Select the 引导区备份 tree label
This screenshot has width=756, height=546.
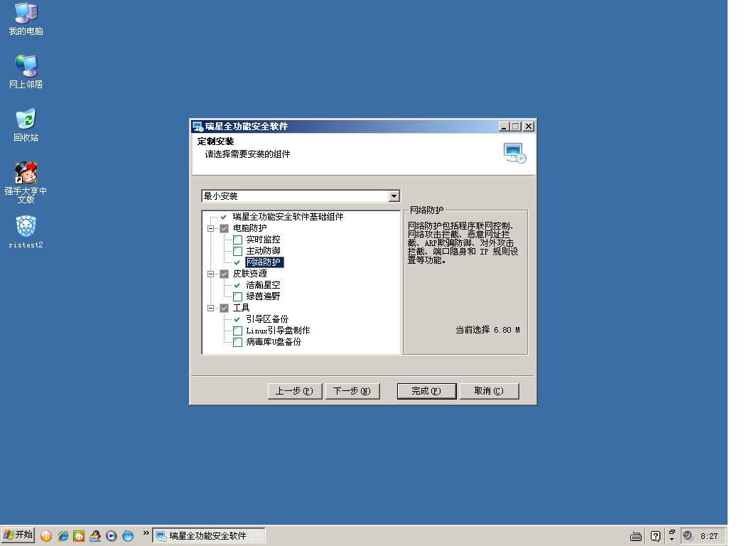pyautogui.click(x=267, y=319)
